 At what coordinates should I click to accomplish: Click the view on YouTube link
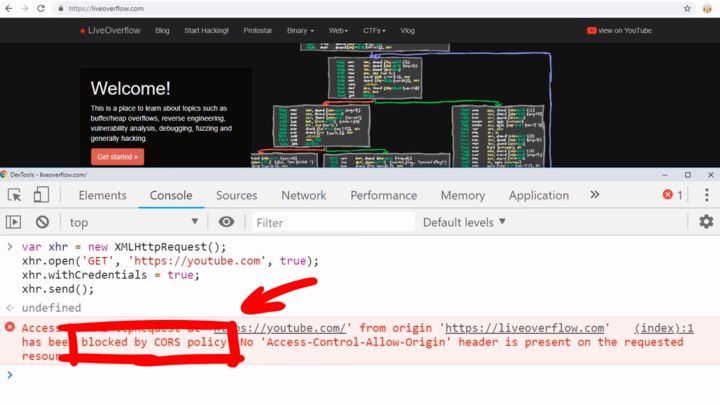coord(619,30)
